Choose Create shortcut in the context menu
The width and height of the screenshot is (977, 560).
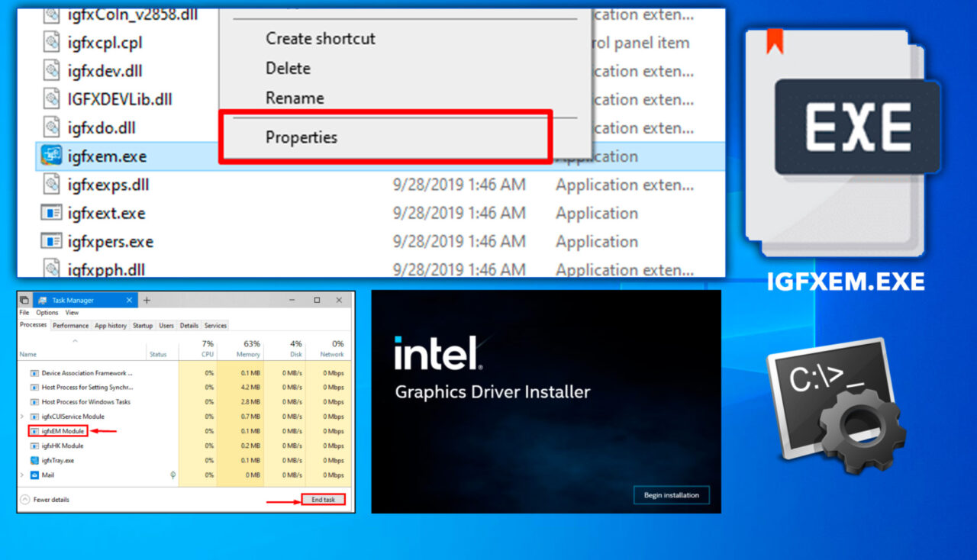click(x=321, y=38)
